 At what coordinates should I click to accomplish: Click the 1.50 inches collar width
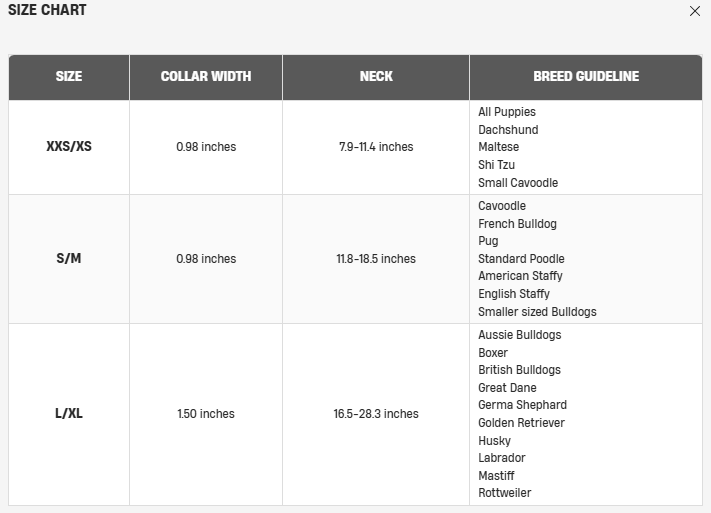click(x=206, y=414)
